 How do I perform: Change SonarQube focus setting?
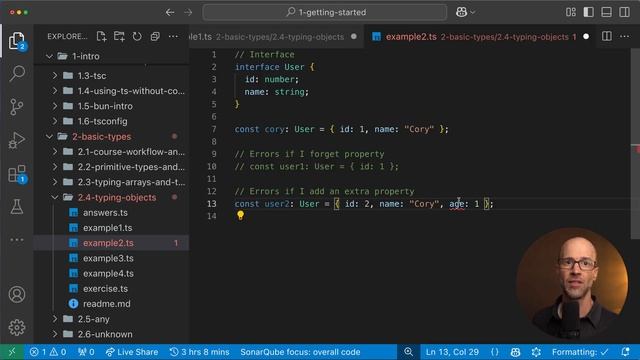coord(300,352)
